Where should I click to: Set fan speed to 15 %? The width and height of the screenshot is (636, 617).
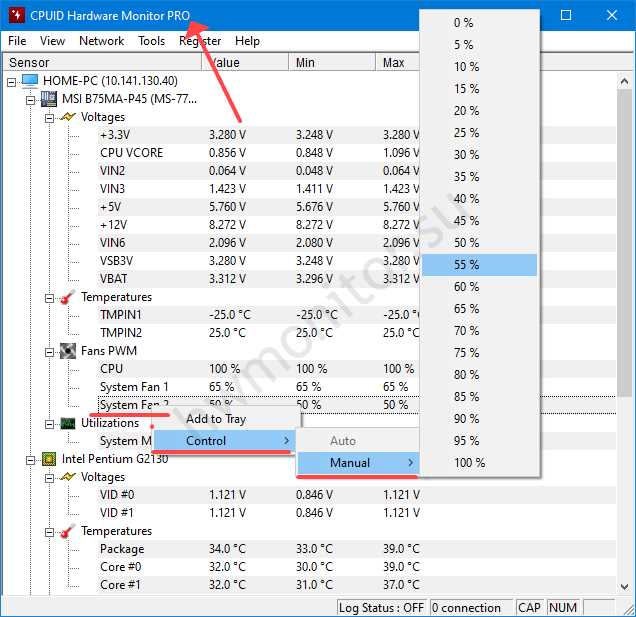(x=479, y=88)
